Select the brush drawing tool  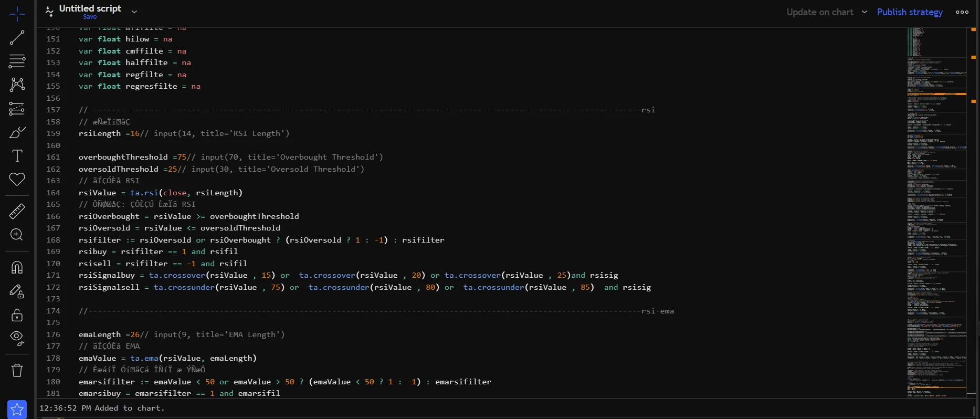[17, 132]
